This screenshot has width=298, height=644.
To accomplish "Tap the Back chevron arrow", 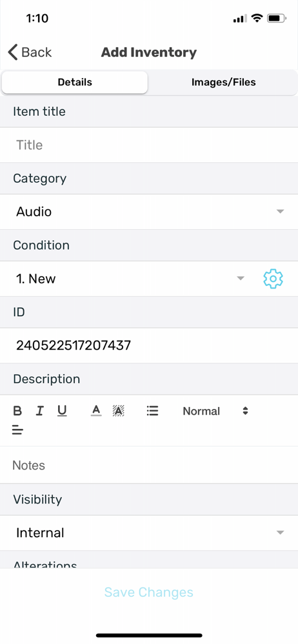I will pyautogui.click(x=13, y=53).
